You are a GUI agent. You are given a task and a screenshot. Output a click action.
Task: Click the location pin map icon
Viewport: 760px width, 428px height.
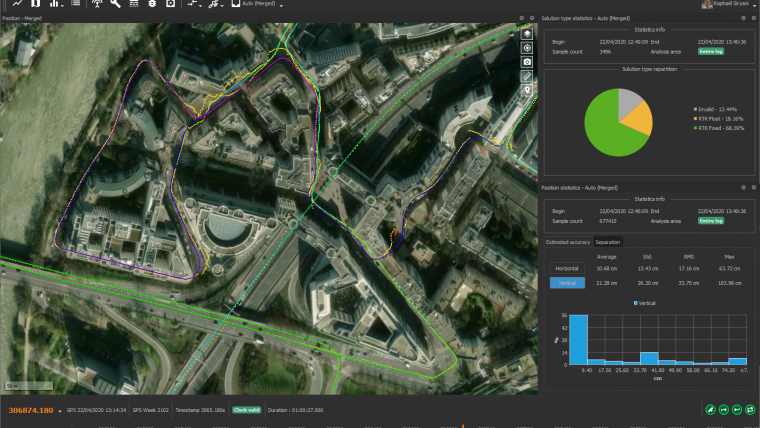pos(527,90)
